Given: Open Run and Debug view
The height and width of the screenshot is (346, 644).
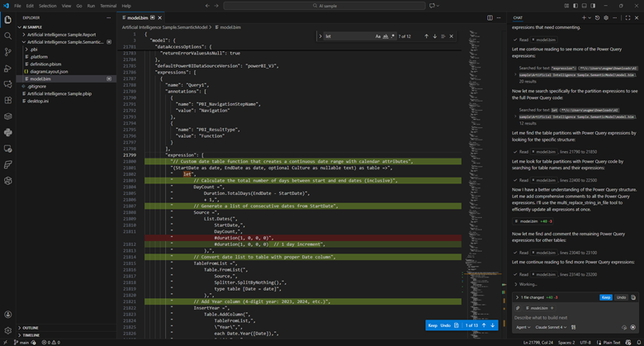Looking at the screenshot, I should 8,68.
